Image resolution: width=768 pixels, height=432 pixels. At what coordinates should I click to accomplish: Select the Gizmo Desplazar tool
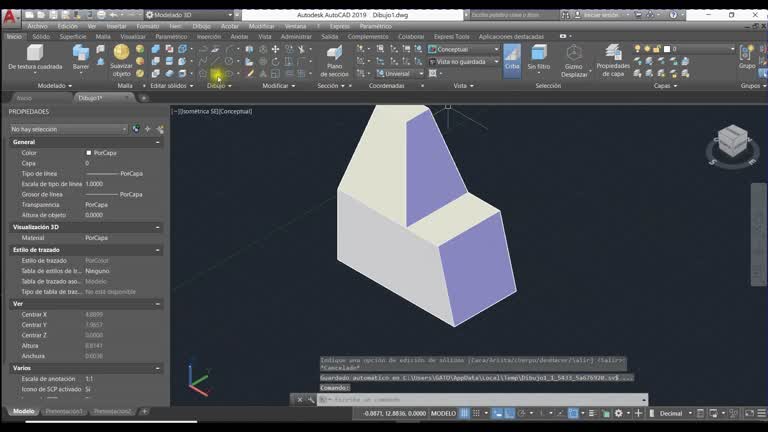574,61
